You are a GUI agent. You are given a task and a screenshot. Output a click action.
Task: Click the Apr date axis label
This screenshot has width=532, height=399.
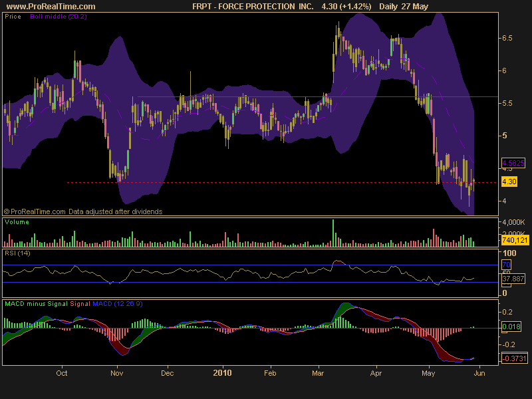pos(376,373)
